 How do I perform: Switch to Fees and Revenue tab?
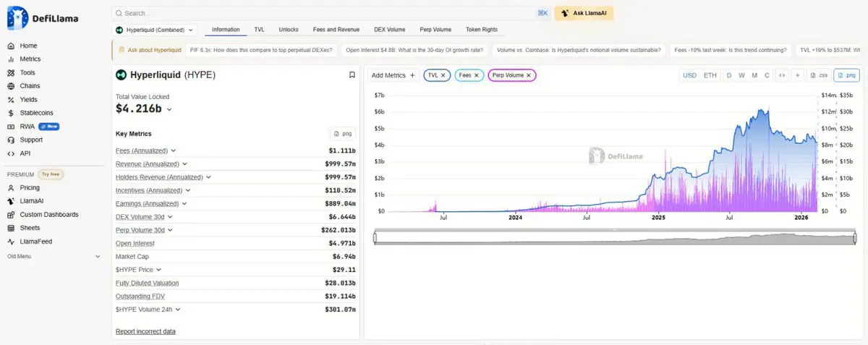tap(336, 30)
